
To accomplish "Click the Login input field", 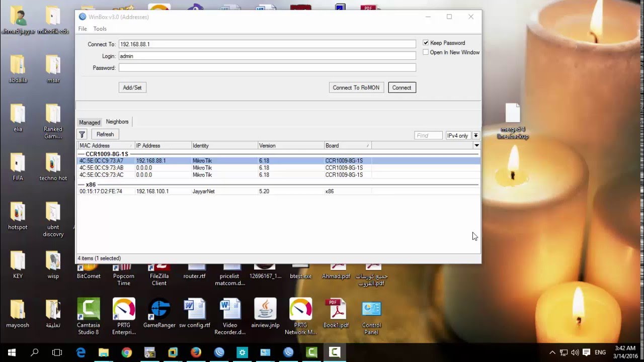I will point(267,56).
